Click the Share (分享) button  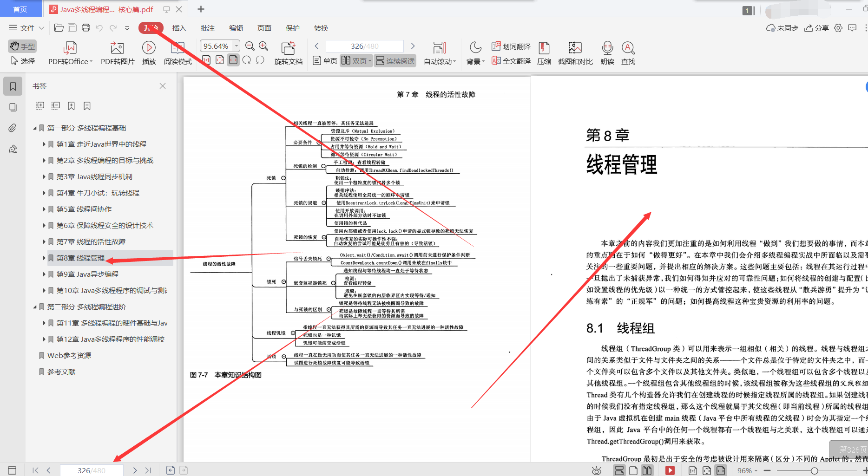click(x=816, y=28)
